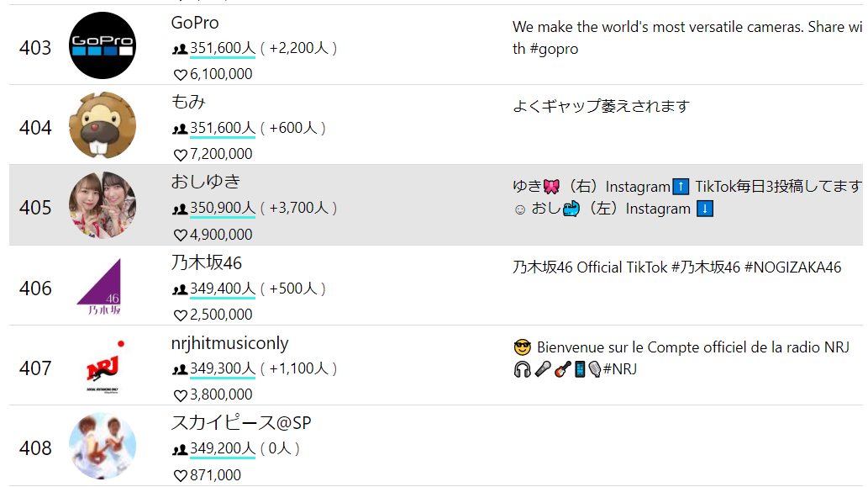Open the GoPro profile picture
The image size is (868, 487).
[103, 45]
